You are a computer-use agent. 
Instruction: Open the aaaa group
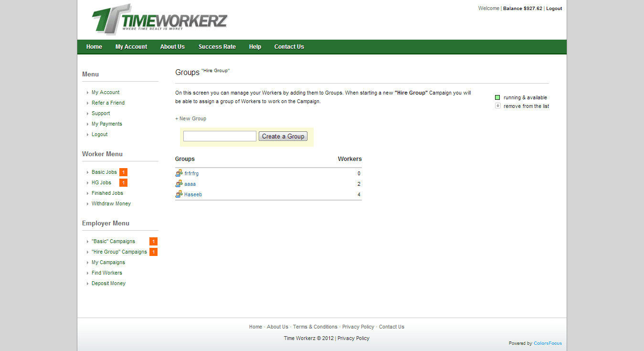point(190,184)
